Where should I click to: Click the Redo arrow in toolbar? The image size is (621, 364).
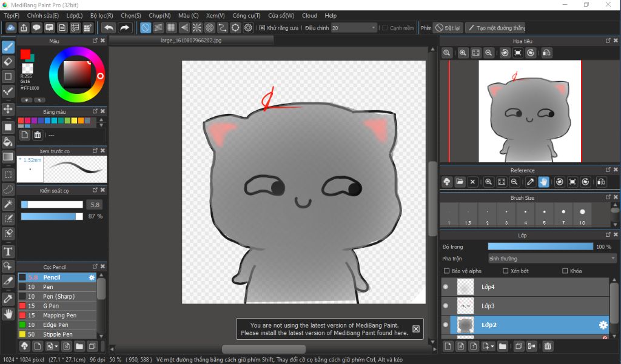point(124,28)
